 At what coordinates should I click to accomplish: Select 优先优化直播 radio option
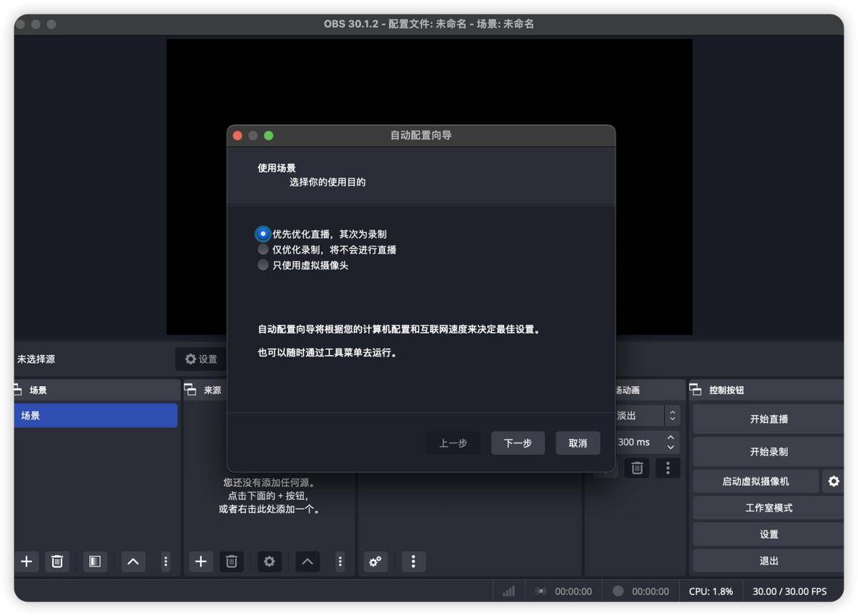(263, 234)
